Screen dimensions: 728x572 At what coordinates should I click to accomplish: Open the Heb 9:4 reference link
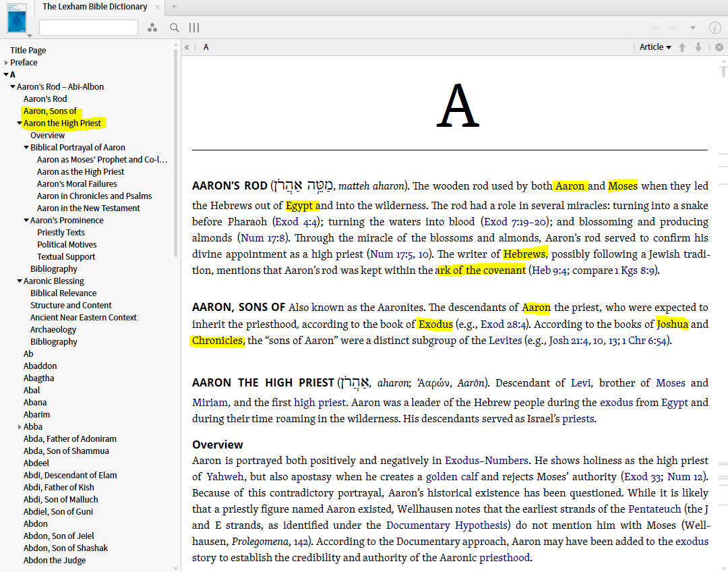549,270
